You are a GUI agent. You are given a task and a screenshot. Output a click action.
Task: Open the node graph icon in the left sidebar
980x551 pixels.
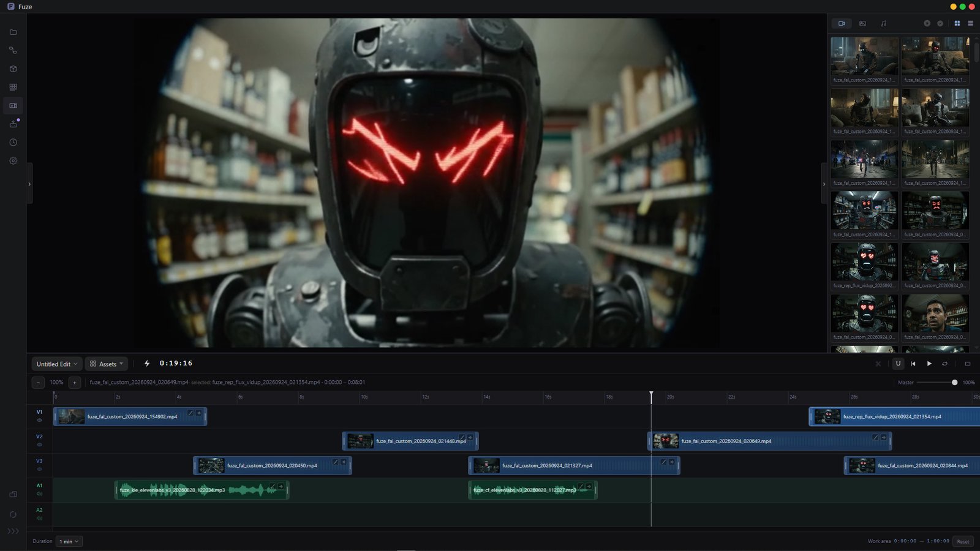coord(13,50)
